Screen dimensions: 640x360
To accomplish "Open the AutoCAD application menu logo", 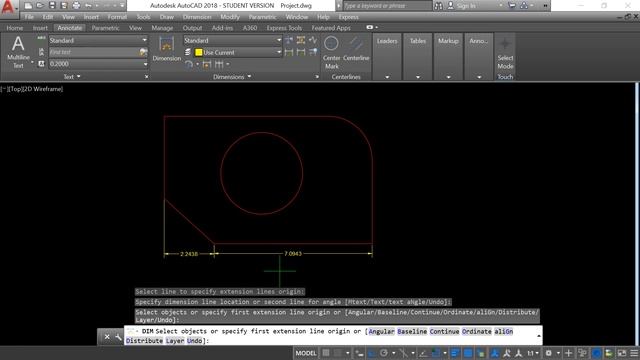I will click(x=8, y=7).
